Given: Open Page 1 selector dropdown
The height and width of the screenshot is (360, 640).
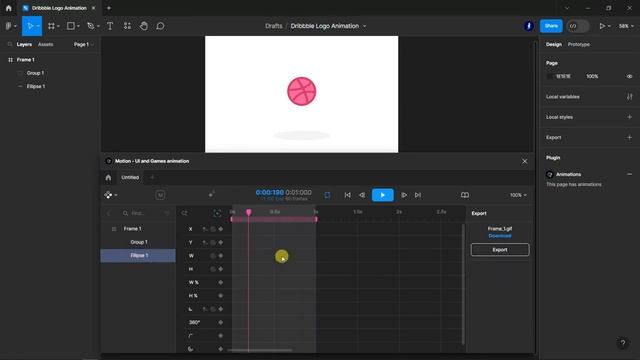Looking at the screenshot, I should click(84, 44).
